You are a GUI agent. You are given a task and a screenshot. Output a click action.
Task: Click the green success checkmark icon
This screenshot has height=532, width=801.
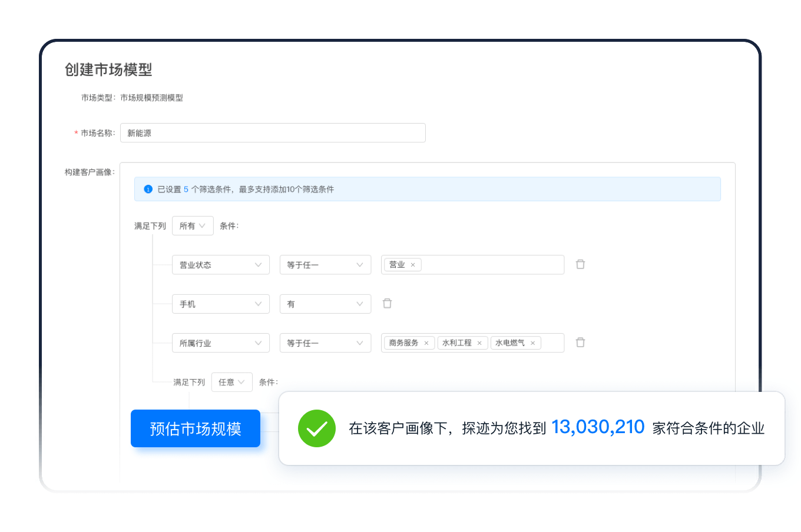(317, 428)
